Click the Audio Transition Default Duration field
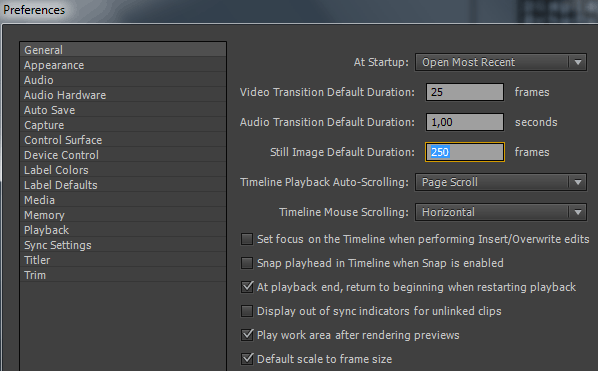Image resolution: width=598 pixels, height=371 pixels. pos(465,122)
